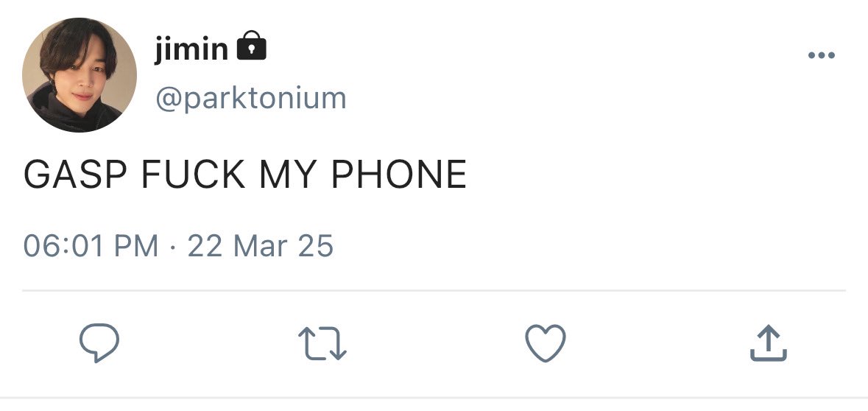Click the display name jimin
868x411 pixels.
click(x=191, y=49)
